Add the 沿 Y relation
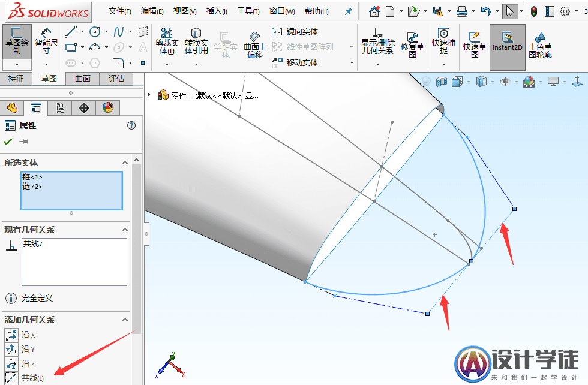 click(20, 349)
